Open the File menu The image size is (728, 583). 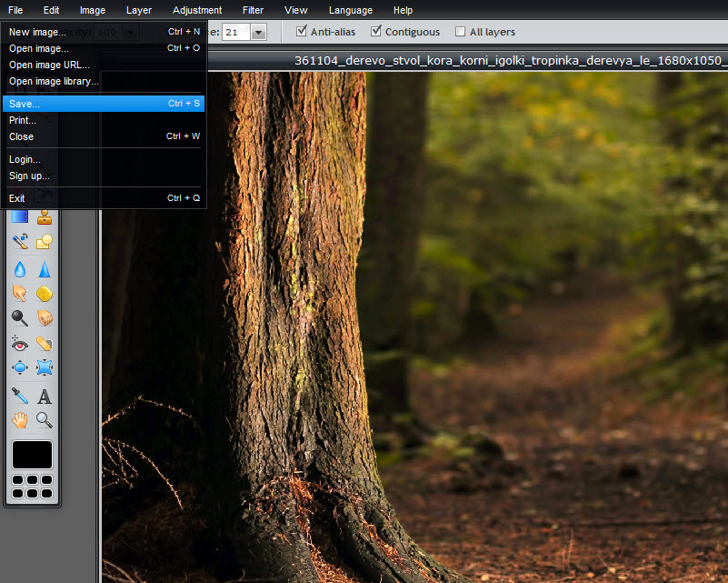(x=15, y=10)
